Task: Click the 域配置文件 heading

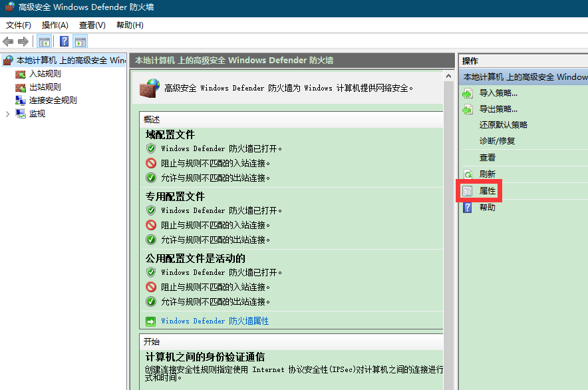Action: click(x=170, y=134)
